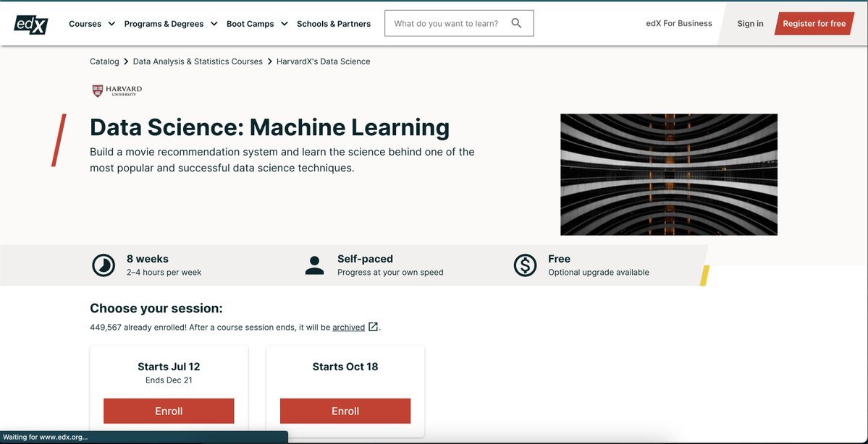
Task: Click the Data Science: Machine Learning title
Action: click(x=269, y=127)
